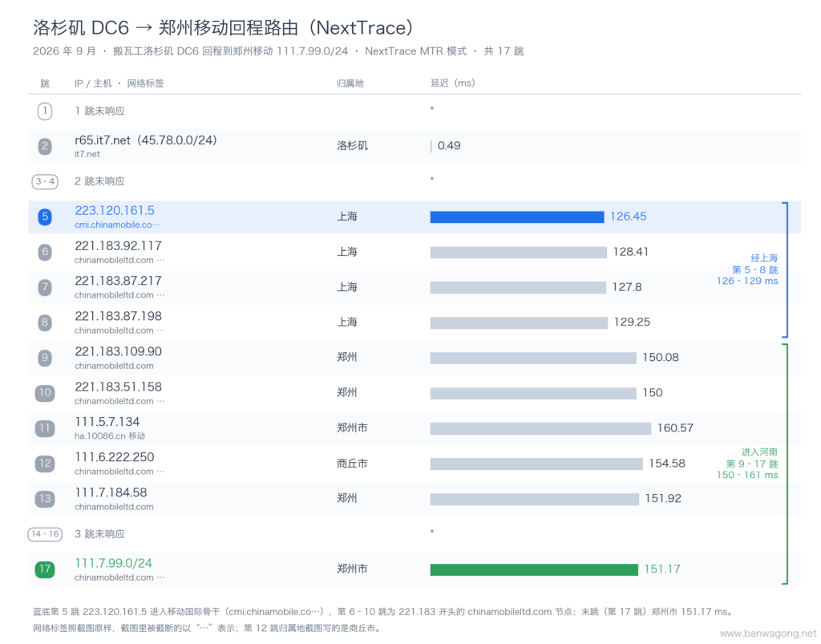
Task: Click IP 111.5.7.134
Action: pos(107,422)
